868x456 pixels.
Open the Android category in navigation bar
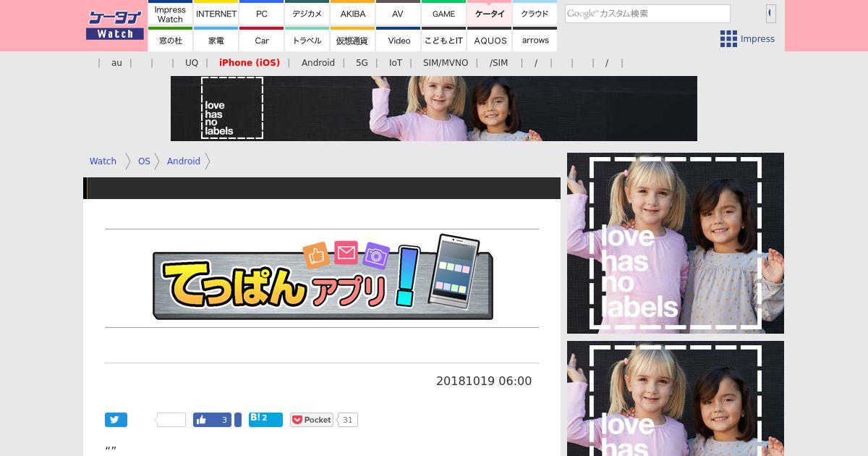(318, 63)
